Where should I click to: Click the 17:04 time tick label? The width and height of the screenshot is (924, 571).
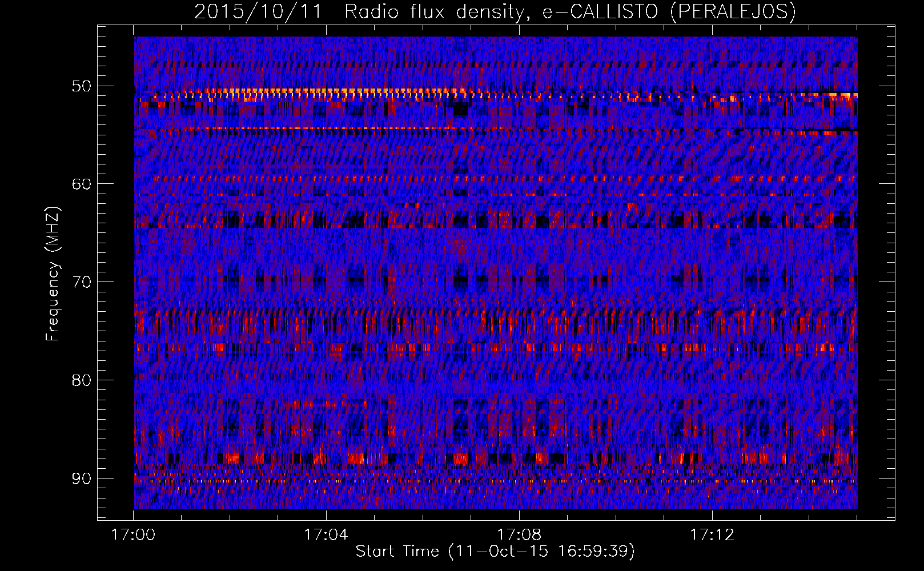326,535
